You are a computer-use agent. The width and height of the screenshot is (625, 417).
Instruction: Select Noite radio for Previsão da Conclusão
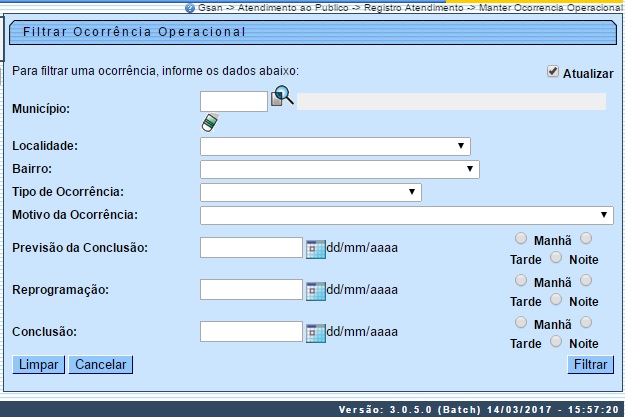[556, 258]
